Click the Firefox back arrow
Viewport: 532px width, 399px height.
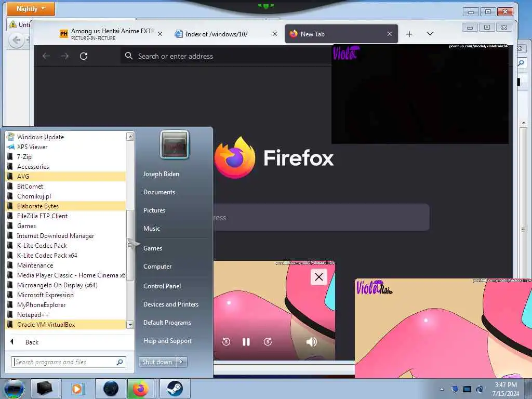[46, 56]
